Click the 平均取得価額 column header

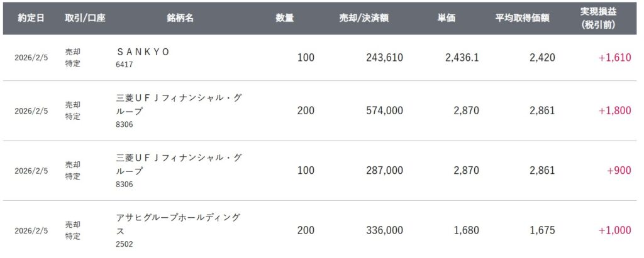[x=522, y=18]
